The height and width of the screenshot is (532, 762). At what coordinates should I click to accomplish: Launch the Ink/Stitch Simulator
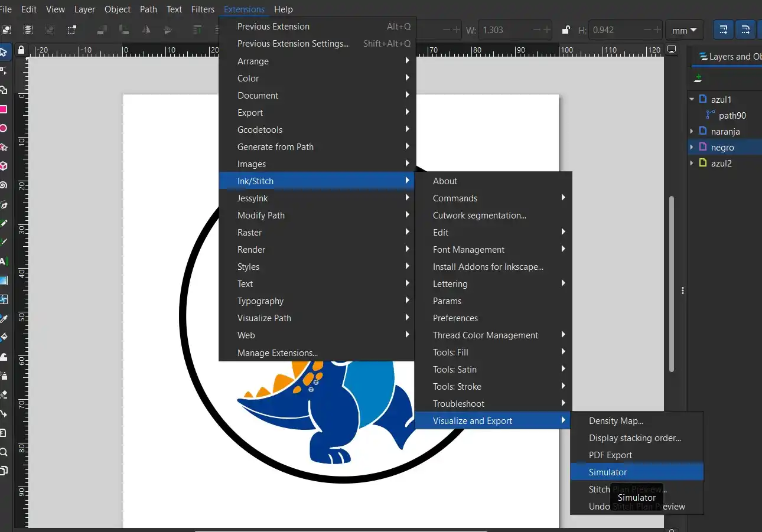(x=637, y=472)
